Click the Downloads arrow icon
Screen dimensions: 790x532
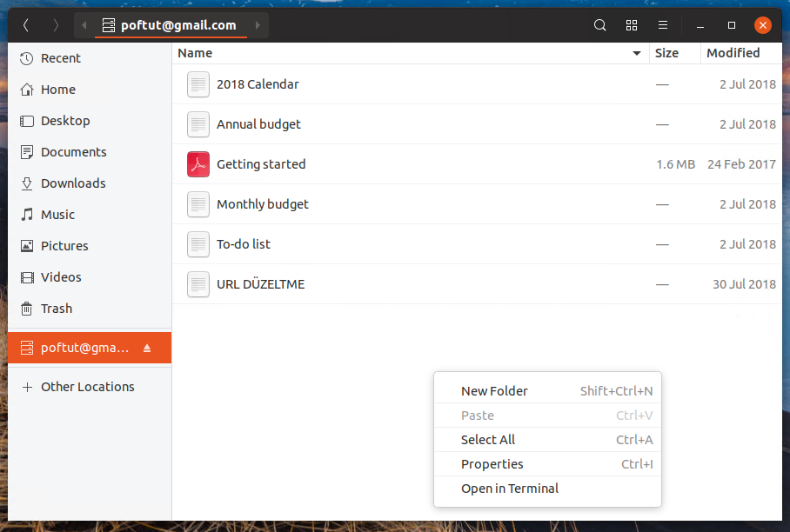pyautogui.click(x=27, y=183)
